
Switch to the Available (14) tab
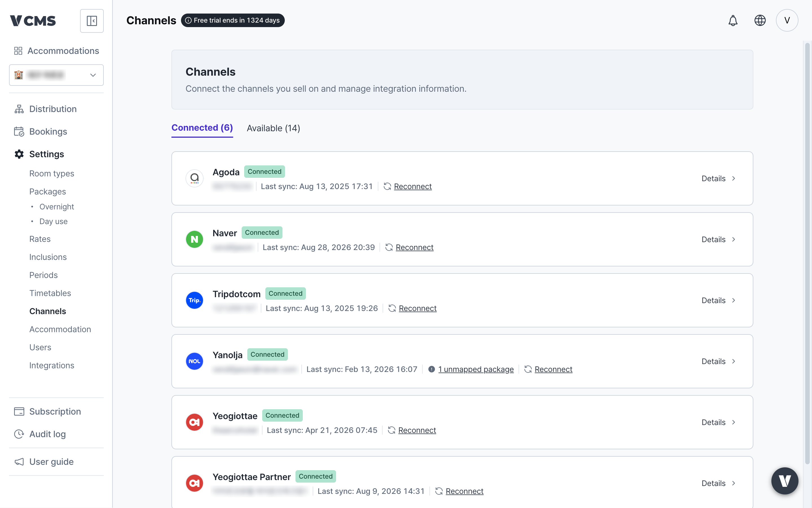click(x=273, y=128)
